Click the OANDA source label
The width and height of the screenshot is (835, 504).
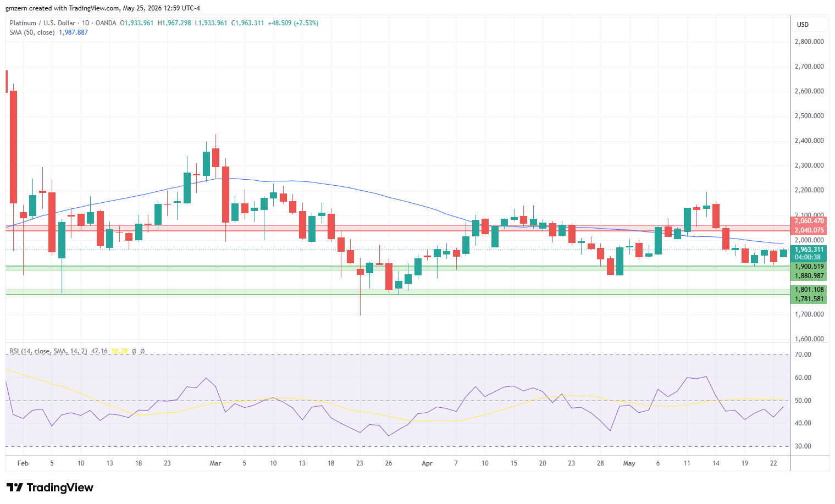(106, 23)
